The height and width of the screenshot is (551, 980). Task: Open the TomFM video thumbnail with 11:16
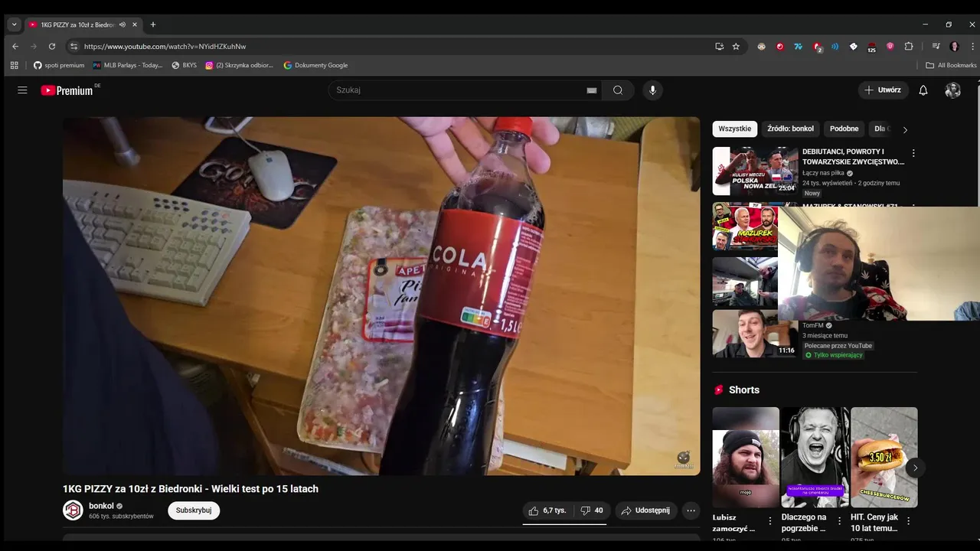[x=755, y=333]
